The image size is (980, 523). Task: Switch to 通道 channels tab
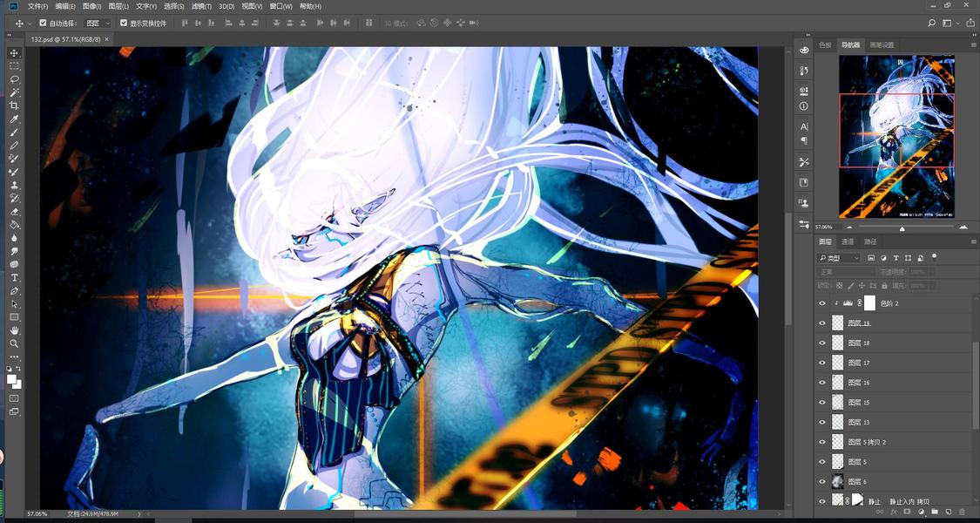point(847,241)
